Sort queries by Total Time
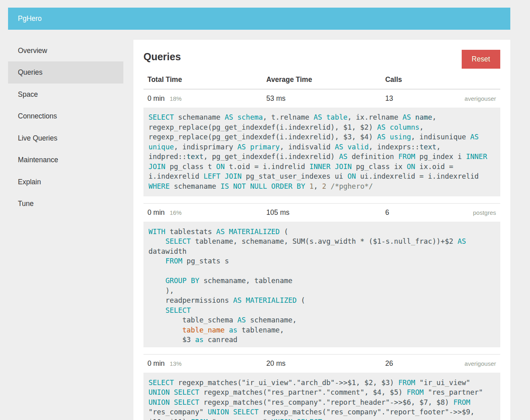 (165, 80)
